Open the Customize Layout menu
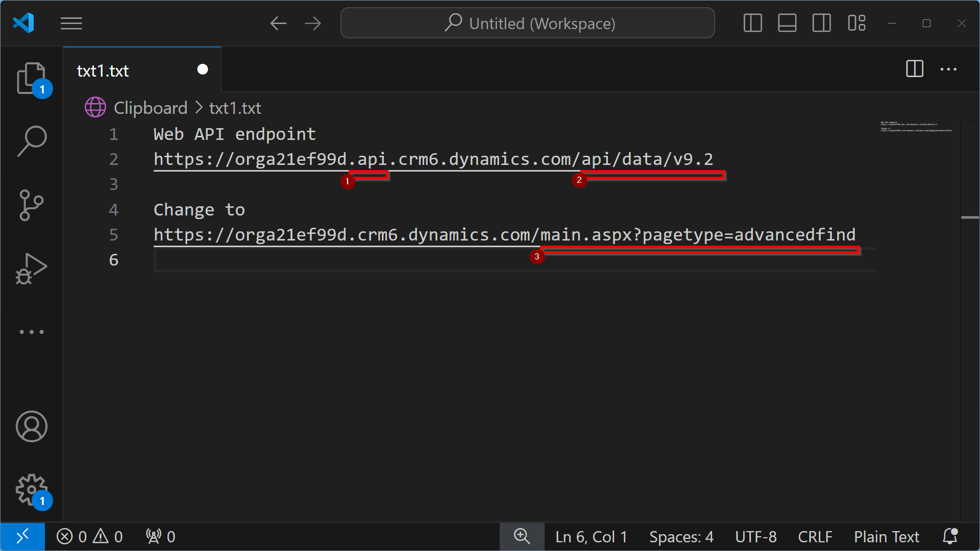This screenshot has height=551, width=980. pos(856,23)
